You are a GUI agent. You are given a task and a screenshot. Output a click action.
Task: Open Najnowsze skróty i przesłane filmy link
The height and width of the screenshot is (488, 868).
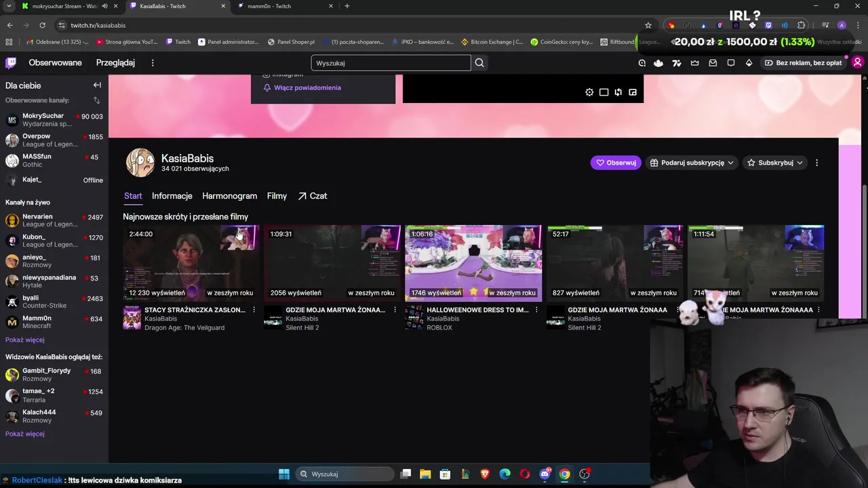[185, 217]
